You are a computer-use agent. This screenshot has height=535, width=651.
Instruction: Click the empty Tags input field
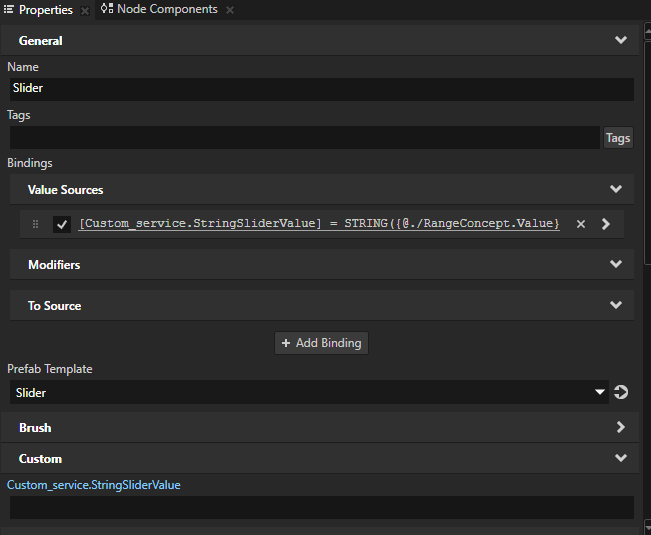click(x=305, y=137)
